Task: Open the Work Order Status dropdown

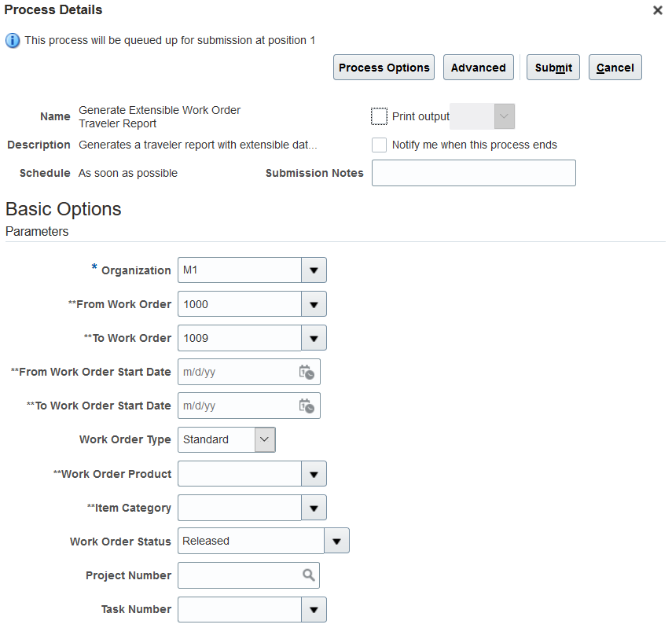Action: point(336,541)
